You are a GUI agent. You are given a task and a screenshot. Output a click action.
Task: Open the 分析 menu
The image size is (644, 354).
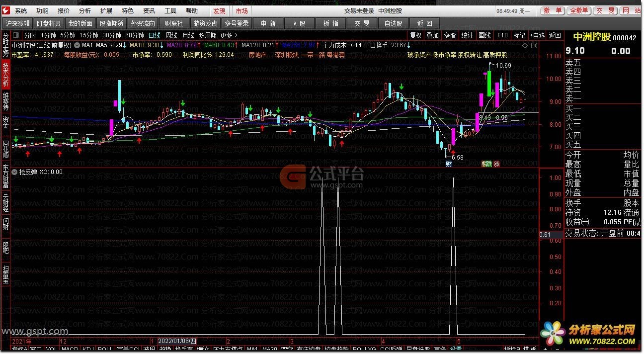click(85, 10)
